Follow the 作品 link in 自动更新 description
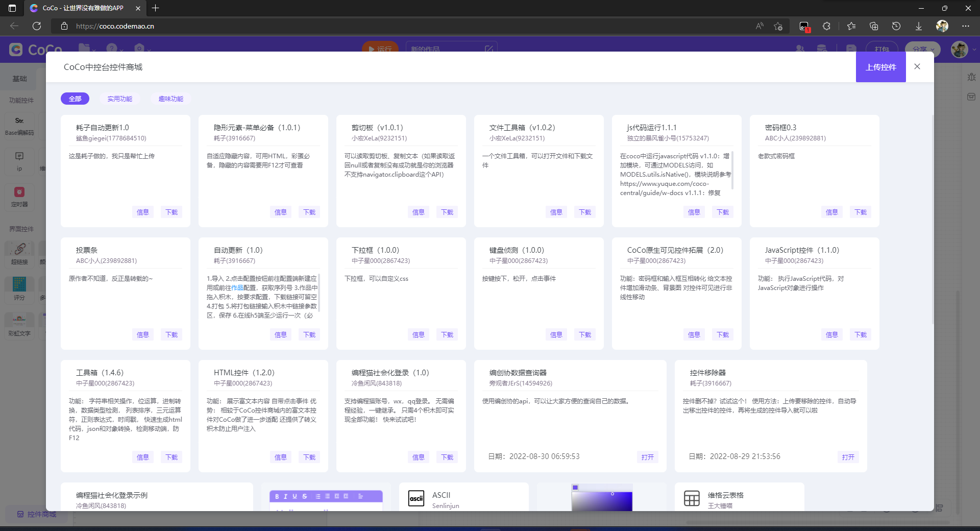Viewport: 980px width, 531px height. point(237,287)
